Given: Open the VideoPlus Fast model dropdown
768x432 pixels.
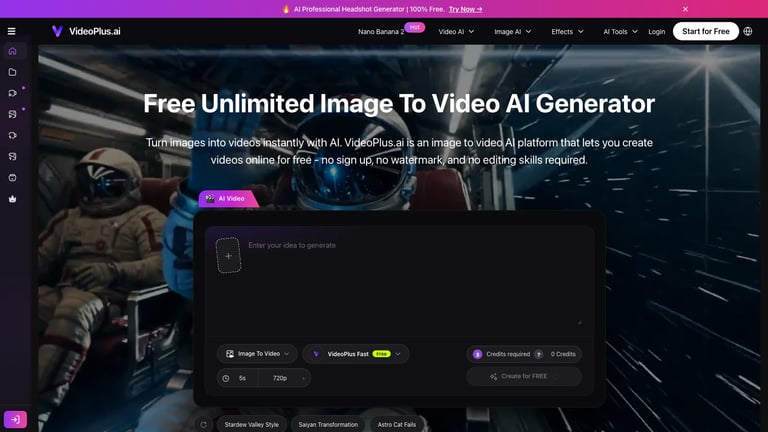Looking at the screenshot, I should [x=356, y=354].
